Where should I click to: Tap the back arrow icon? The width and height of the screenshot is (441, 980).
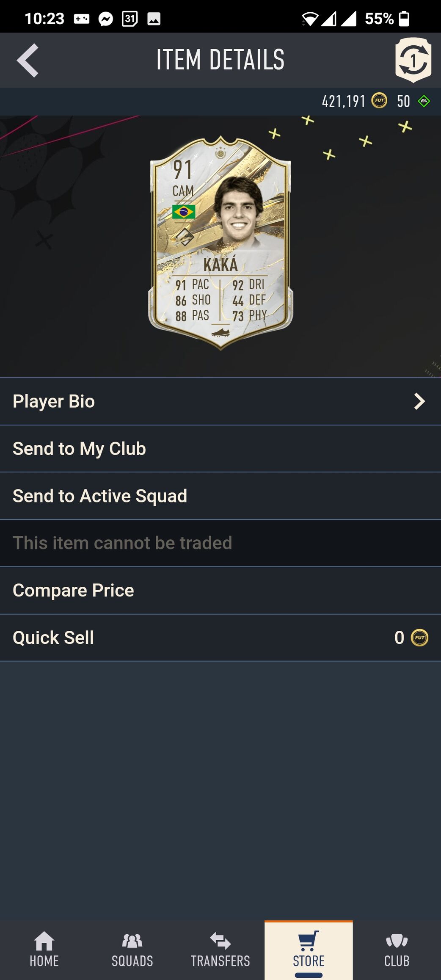(x=28, y=61)
